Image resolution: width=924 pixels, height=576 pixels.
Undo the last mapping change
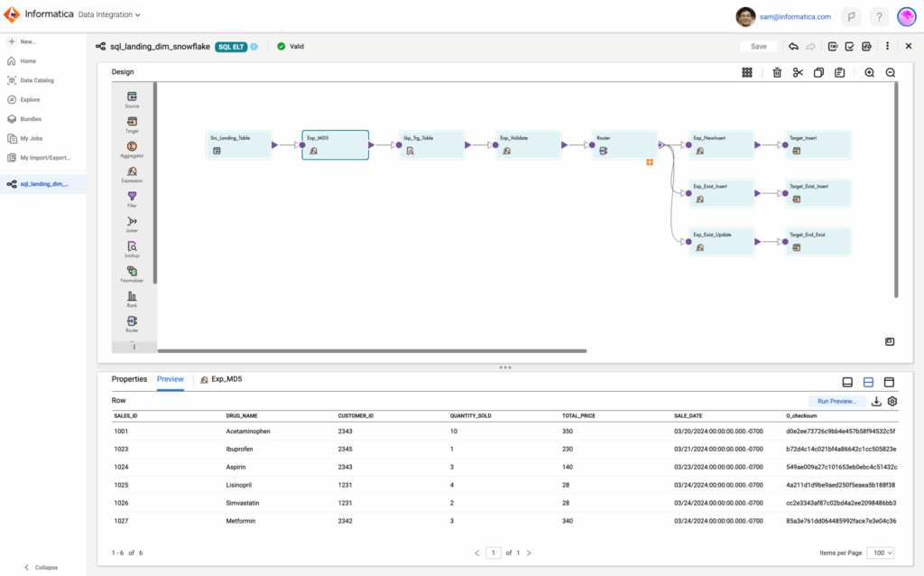click(794, 47)
